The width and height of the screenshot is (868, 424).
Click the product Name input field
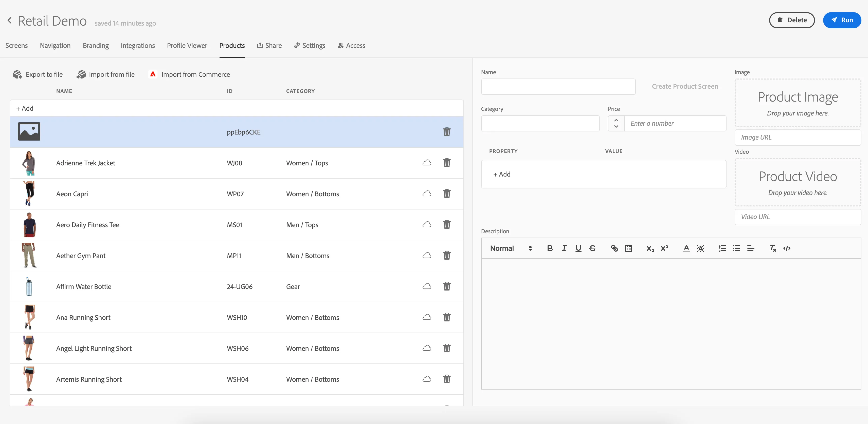click(x=558, y=87)
